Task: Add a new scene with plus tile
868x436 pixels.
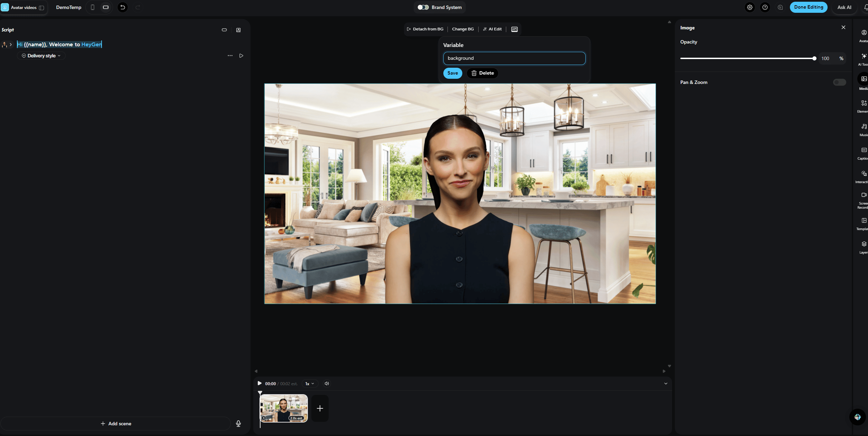Action: coord(320,408)
